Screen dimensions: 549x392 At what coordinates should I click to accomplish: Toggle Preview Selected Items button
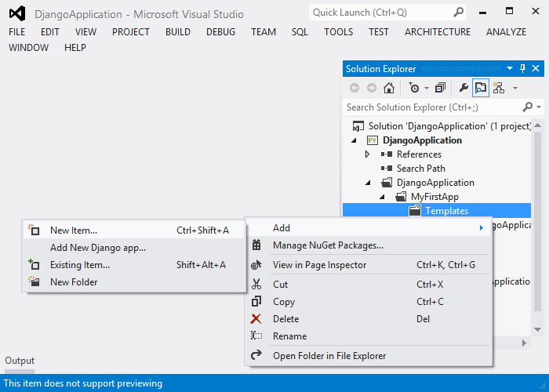tap(480, 88)
